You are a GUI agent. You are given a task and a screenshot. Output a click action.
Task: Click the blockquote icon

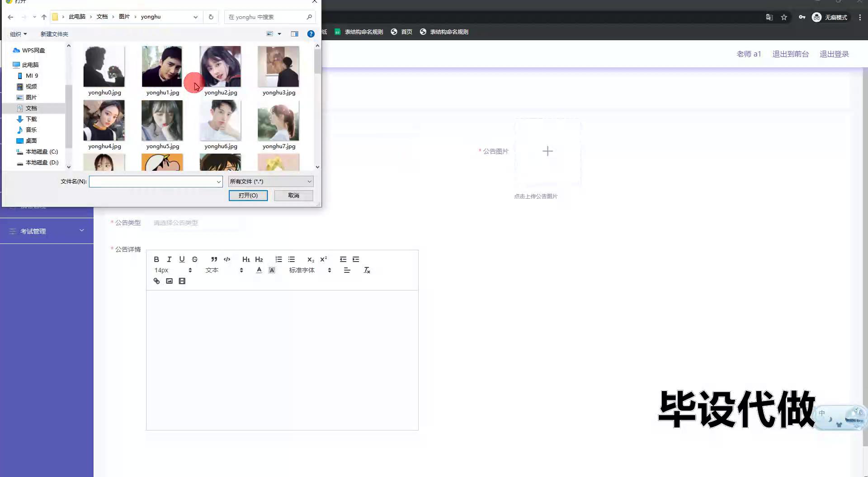pos(214,259)
